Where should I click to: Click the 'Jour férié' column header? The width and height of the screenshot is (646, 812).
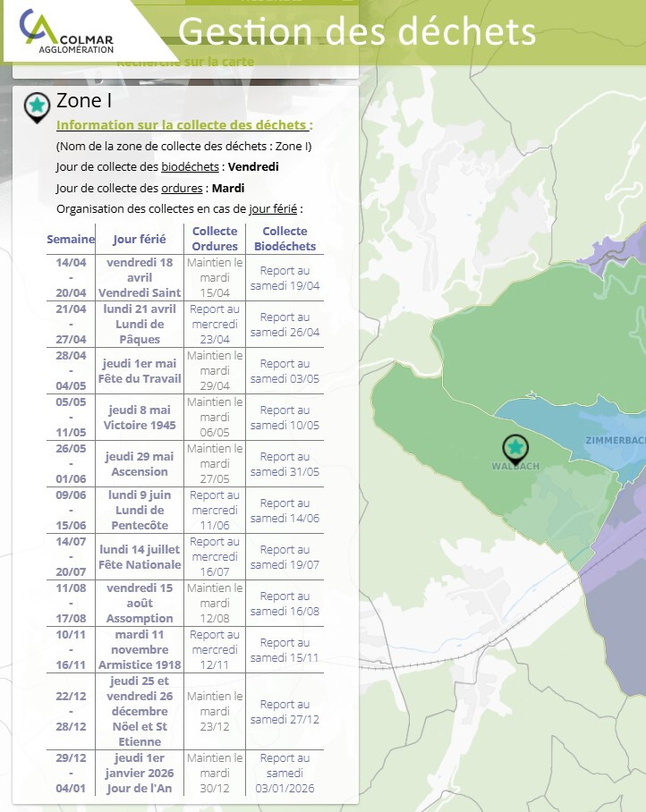coord(140,239)
